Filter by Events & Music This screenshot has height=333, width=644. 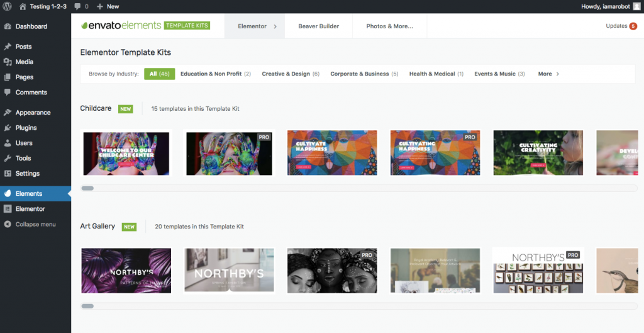pos(499,74)
